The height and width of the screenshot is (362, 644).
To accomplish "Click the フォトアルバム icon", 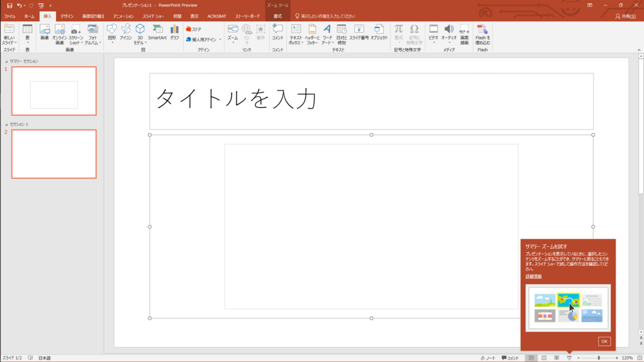I will 93,29.
